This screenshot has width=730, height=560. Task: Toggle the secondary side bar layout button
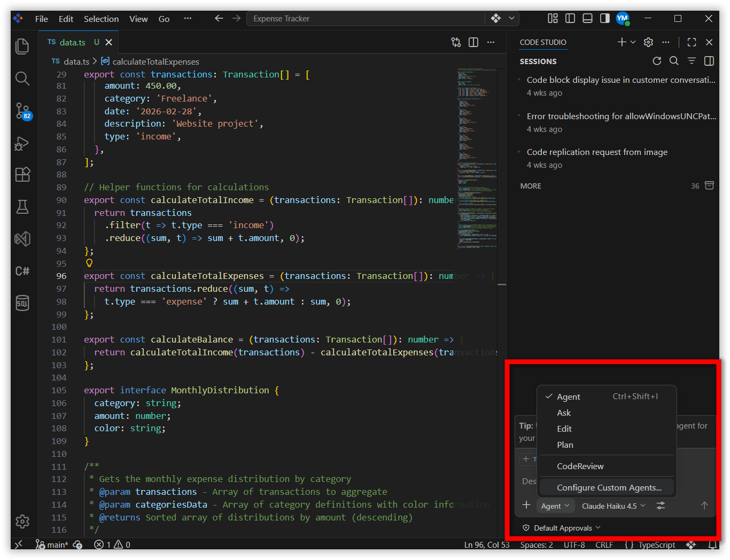click(x=604, y=18)
